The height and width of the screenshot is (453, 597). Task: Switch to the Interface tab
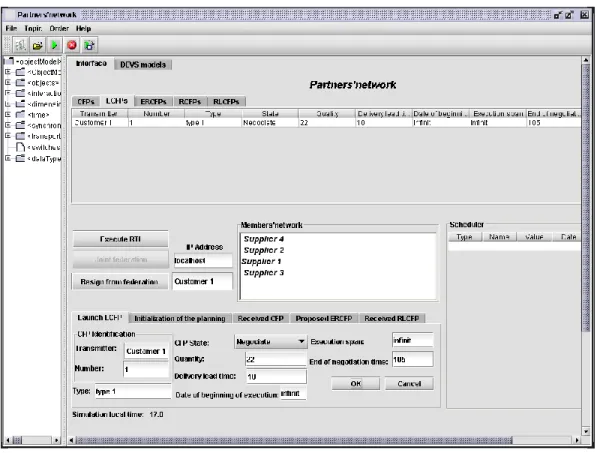91,64
